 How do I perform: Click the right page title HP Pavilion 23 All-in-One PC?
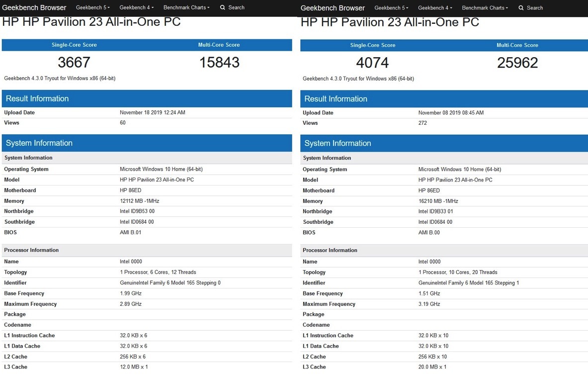click(x=390, y=22)
